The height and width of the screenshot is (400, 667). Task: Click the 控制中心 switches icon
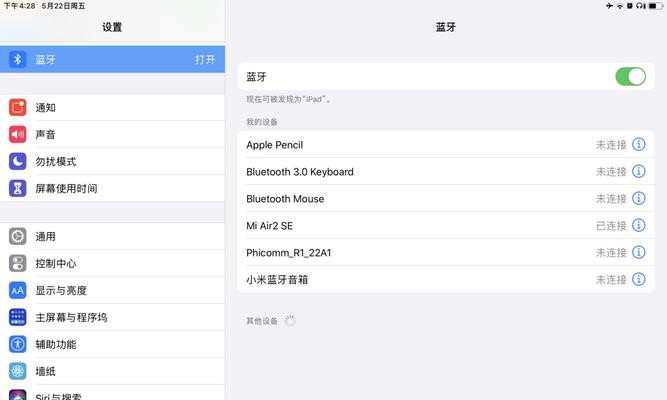(17, 263)
